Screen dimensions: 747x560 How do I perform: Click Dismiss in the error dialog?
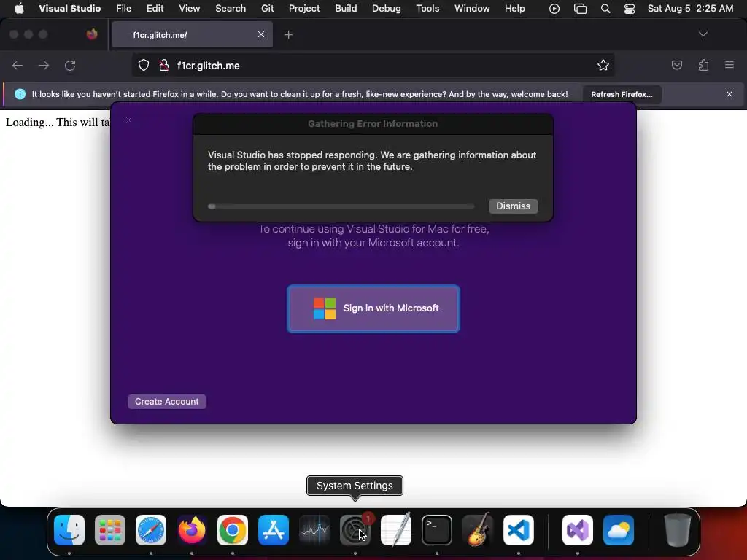(513, 206)
